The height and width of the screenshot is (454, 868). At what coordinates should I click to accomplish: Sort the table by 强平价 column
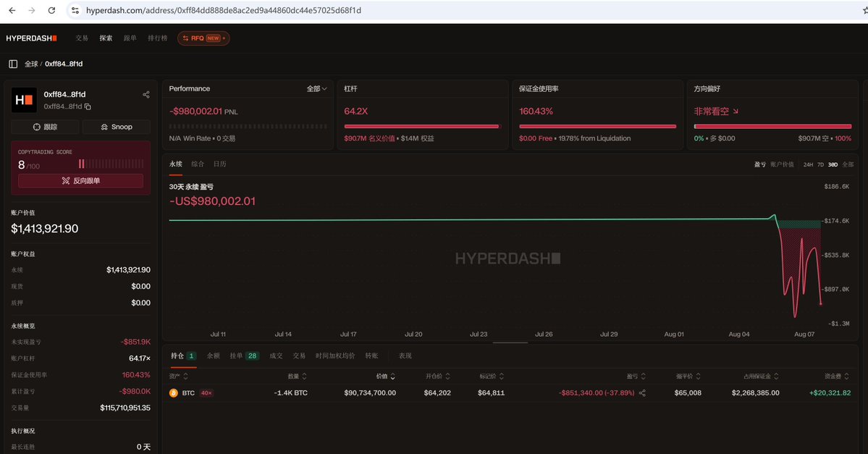(x=688, y=377)
